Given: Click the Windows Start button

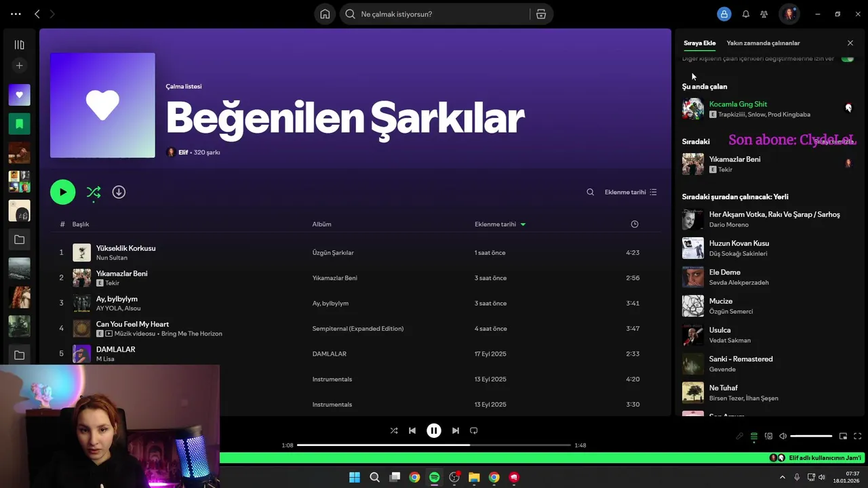Looking at the screenshot, I should (355, 477).
